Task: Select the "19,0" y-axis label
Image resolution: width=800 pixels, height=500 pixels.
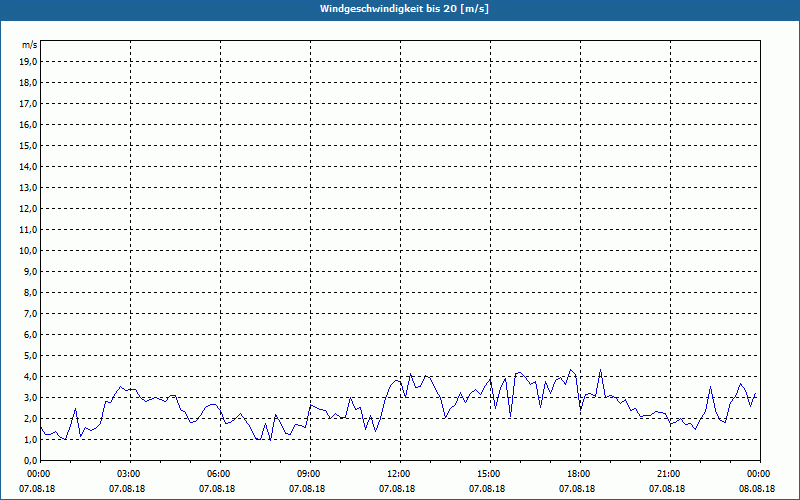Action: [x=29, y=62]
